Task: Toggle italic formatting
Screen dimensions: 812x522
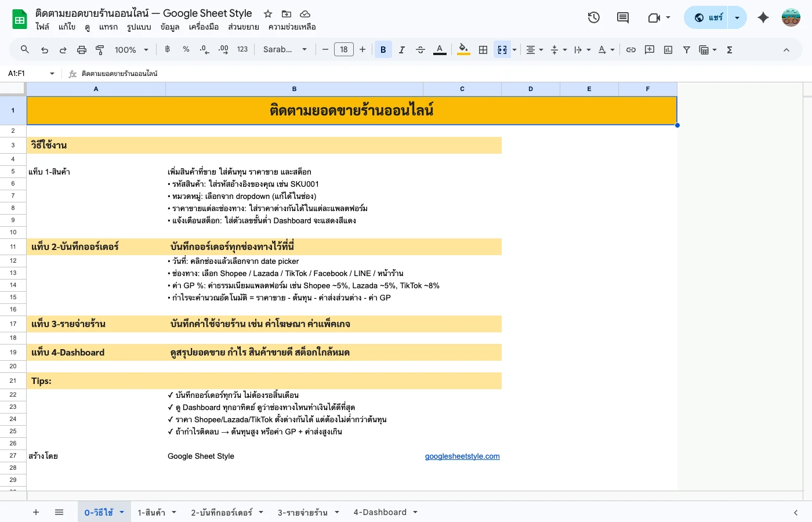Action: [401, 50]
